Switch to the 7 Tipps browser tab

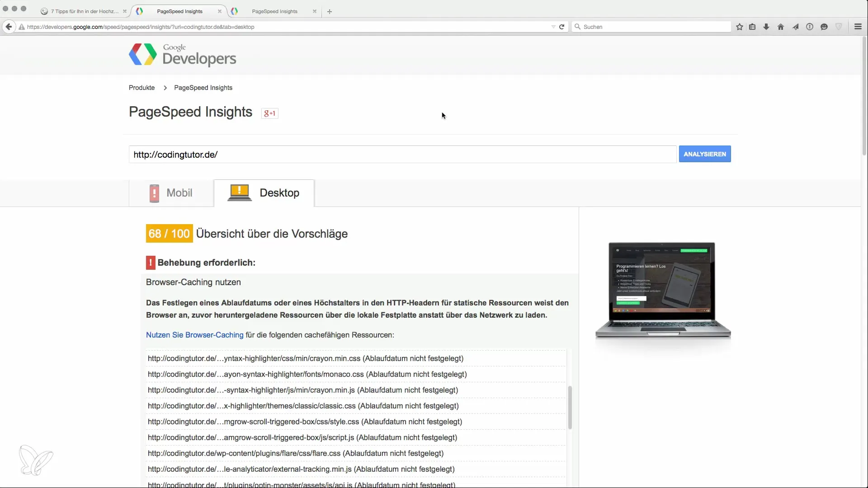coord(84,11)
